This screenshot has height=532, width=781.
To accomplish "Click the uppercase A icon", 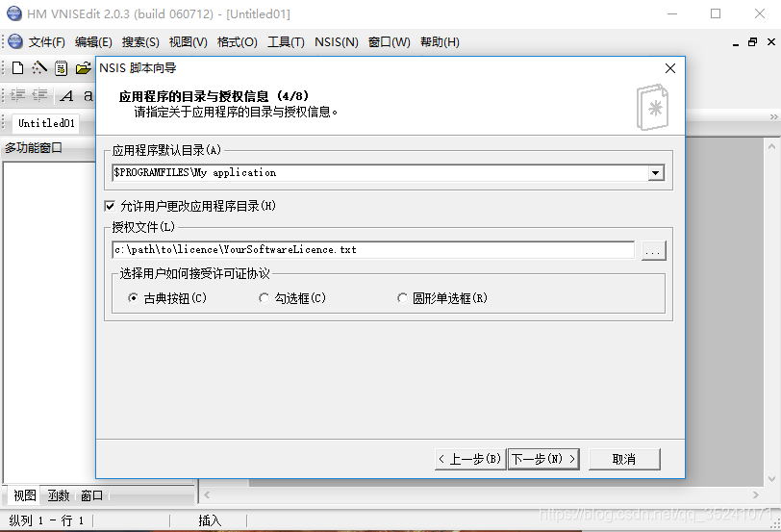I will click(66, 95).
